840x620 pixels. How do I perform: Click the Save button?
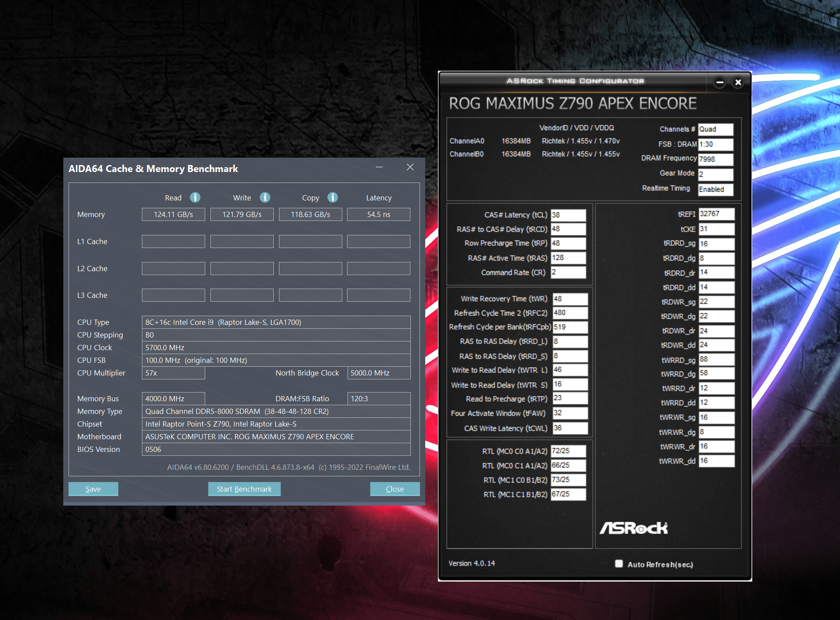tap(93, 489)
